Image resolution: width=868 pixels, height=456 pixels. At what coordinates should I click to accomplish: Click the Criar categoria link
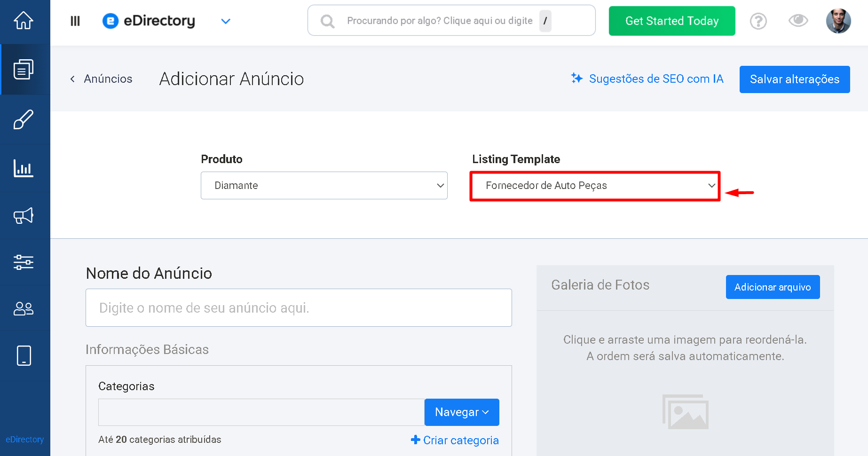click(x=455, y=440)
